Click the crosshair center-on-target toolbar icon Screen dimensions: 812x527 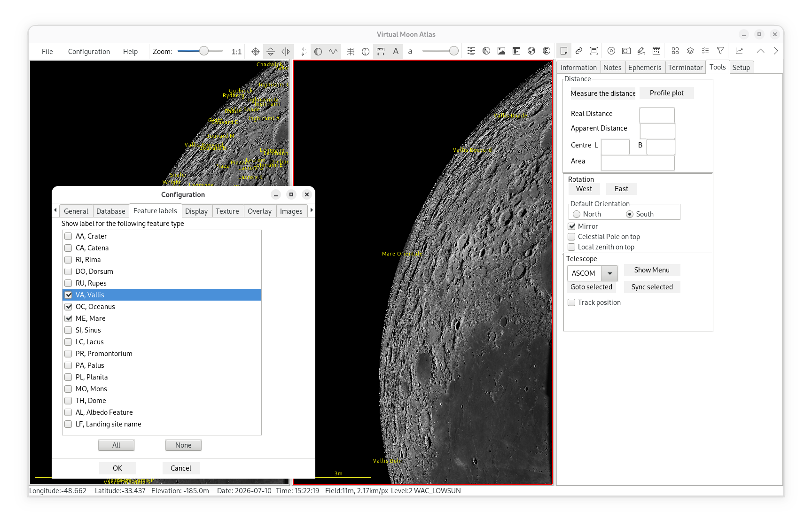point(256,52)
